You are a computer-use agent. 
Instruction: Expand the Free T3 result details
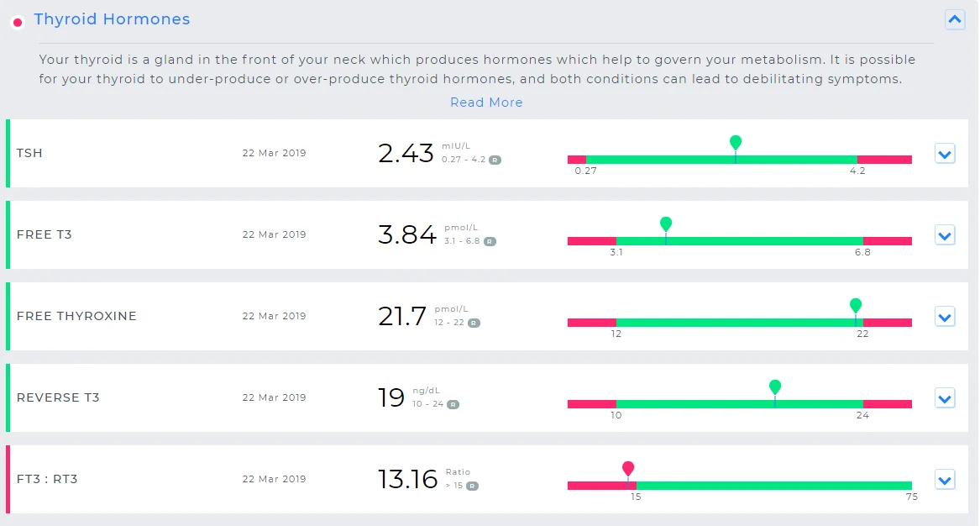945,235
